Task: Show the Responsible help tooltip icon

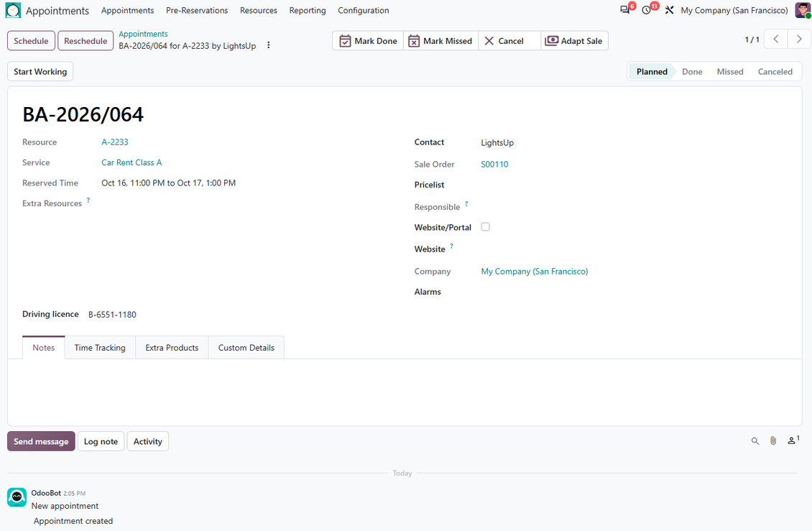Action: point(466,203)
